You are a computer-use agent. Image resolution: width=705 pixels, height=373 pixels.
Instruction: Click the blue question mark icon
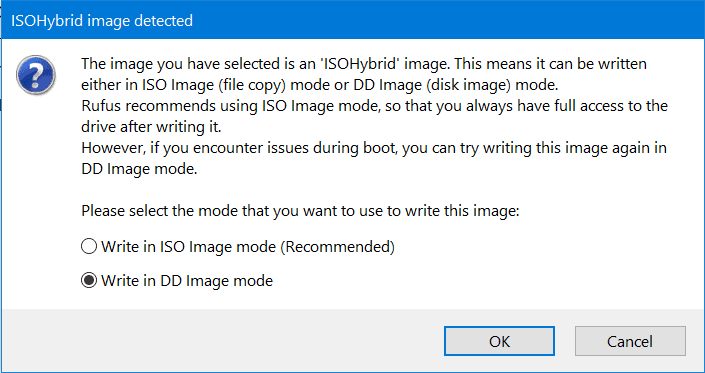point(36,75)
